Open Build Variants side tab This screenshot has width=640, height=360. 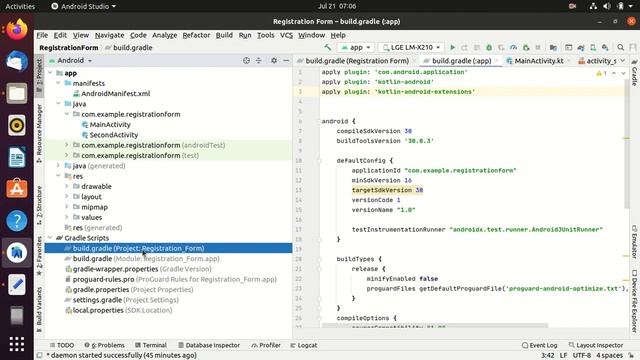point(39,308)
